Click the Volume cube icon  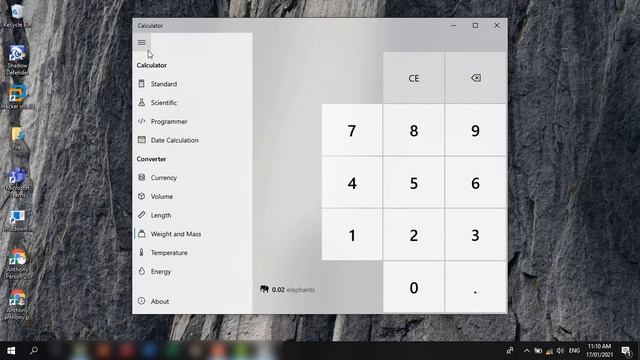point(141,196)
